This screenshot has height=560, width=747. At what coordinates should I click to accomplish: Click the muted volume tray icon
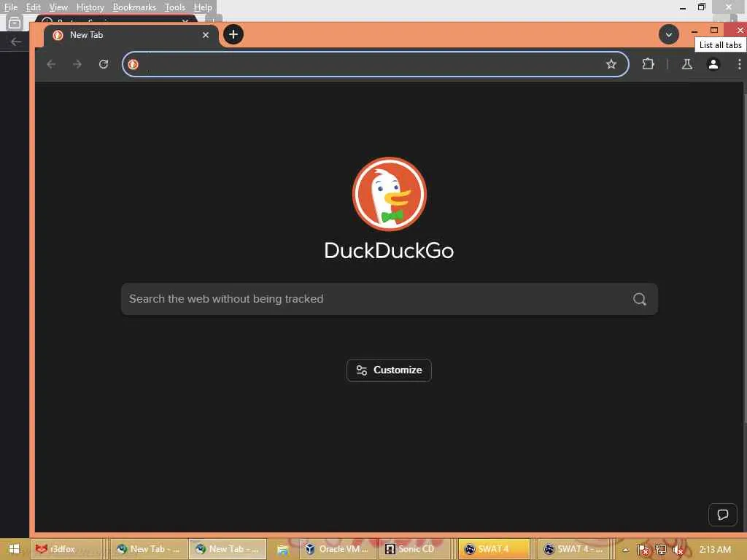coord(678,550)
